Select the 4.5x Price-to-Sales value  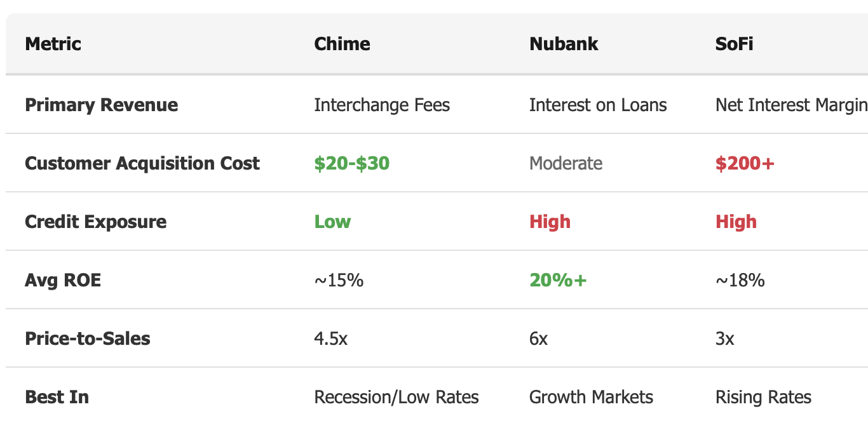[330, 338]
